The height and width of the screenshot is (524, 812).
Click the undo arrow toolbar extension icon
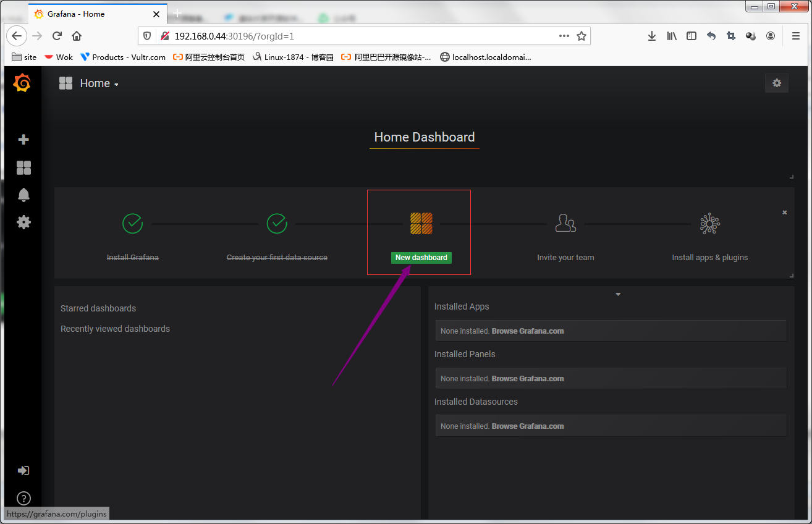[x=711, y=36]
